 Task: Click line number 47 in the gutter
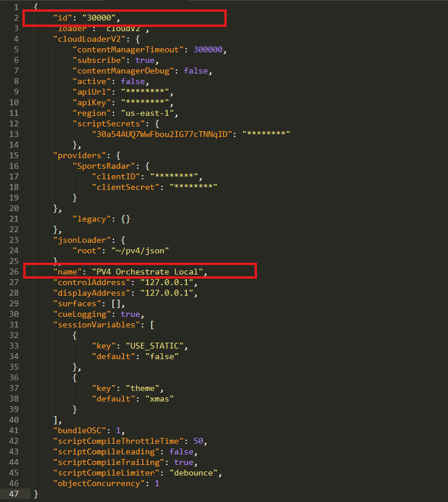coord(14,494)
